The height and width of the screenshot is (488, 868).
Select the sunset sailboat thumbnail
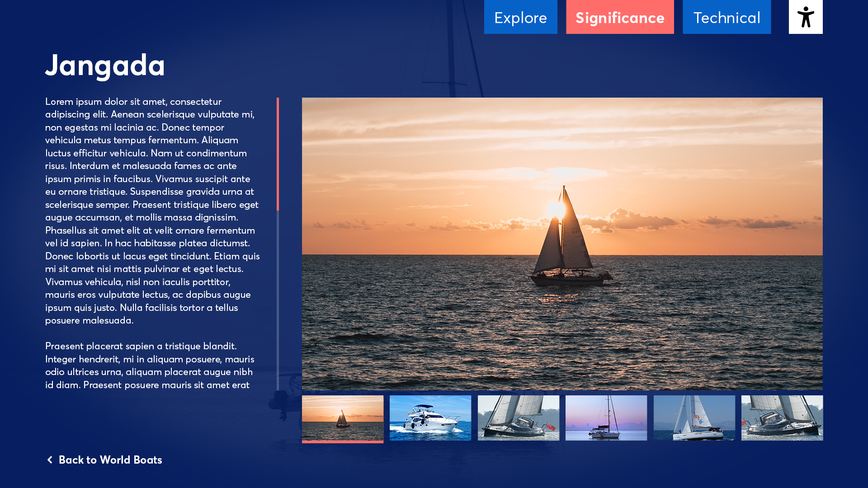pyautogui.click(x=342, y=418)
